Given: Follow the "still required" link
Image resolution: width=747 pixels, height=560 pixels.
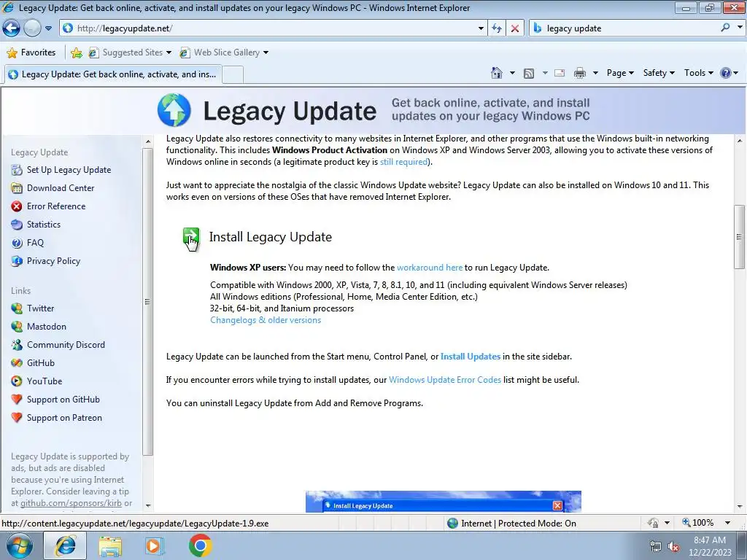Looking at the screenshot, I should [x=403, y=162].
